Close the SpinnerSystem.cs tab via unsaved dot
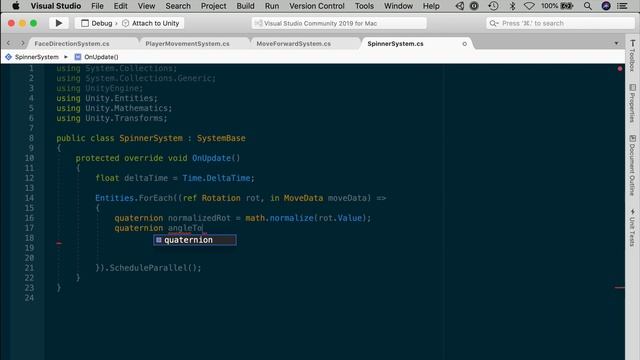The image size is (640, 360). point(464,44)
